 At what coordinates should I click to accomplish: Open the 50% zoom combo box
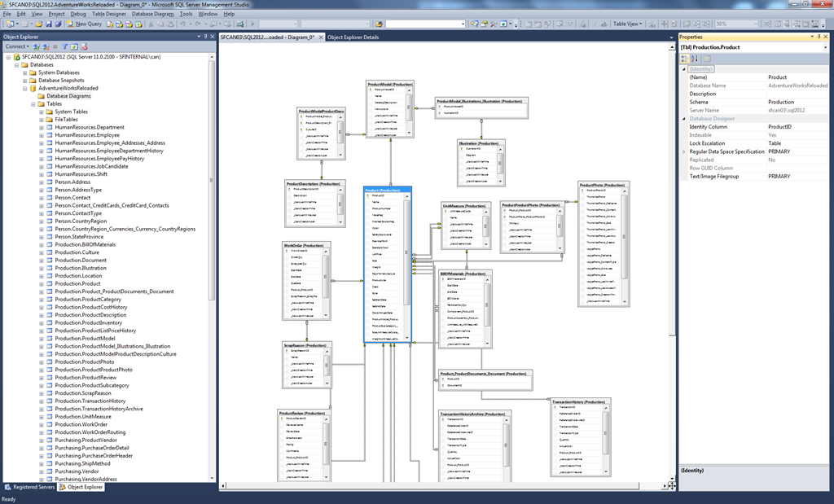point(736,24)
